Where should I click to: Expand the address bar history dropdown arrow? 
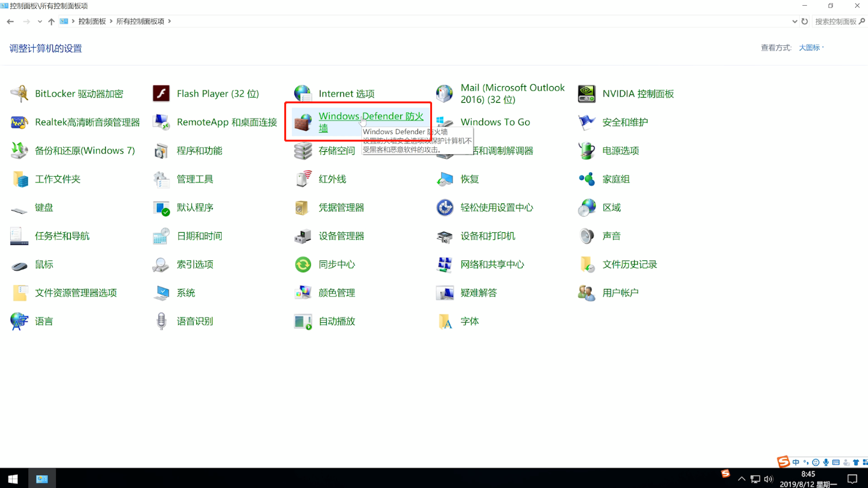[794, 21]
